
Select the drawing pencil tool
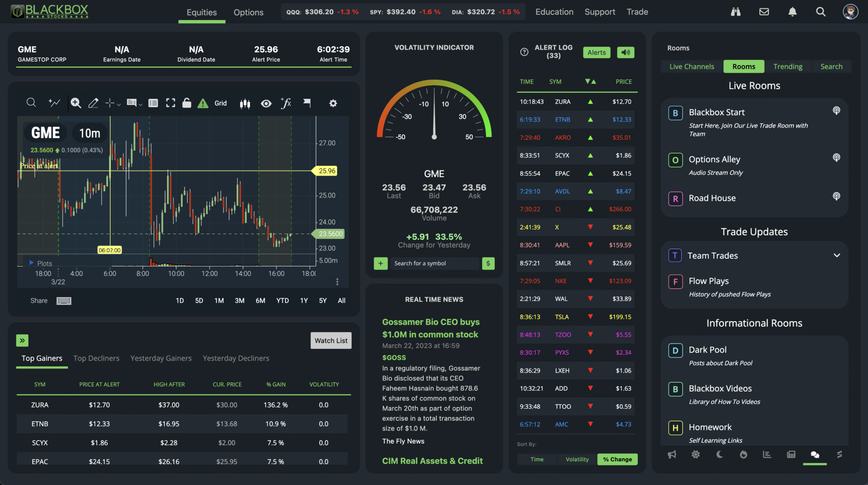(93, 103)
